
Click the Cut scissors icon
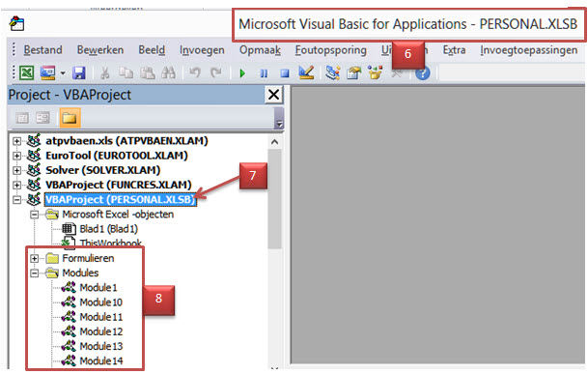104,72
